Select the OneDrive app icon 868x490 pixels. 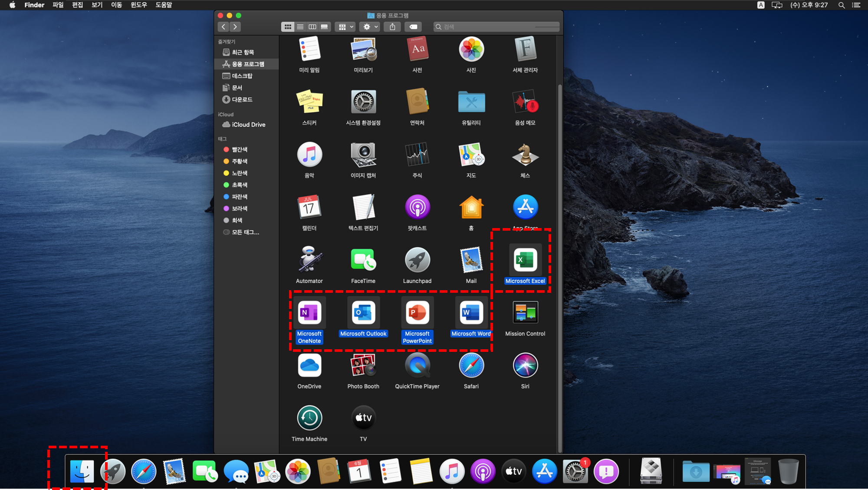(x=309, y=365)
